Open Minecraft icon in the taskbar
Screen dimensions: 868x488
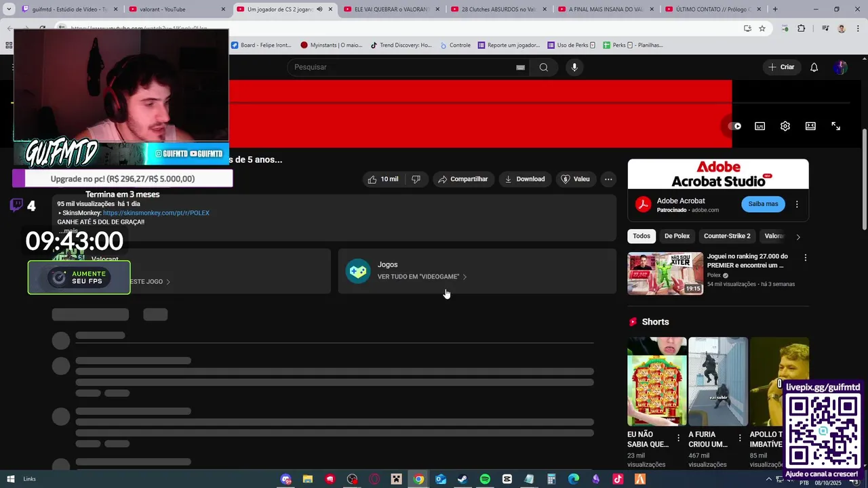point(396,479)
